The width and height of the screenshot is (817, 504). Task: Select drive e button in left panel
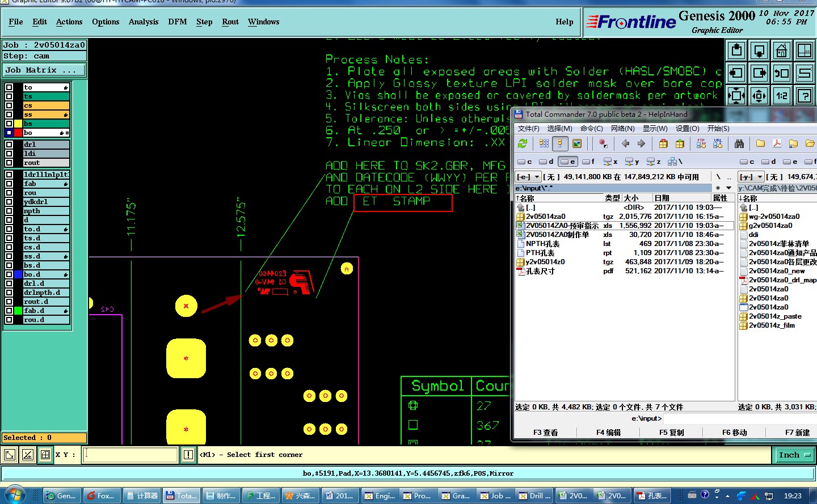click(567, 162)
